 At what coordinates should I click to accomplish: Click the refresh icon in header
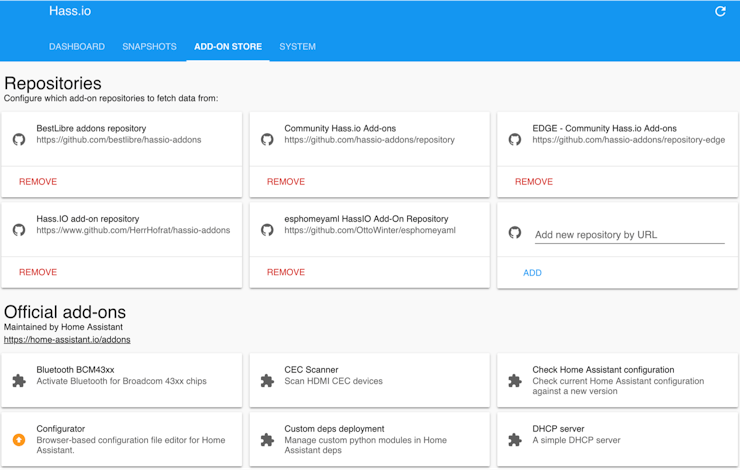720,11
